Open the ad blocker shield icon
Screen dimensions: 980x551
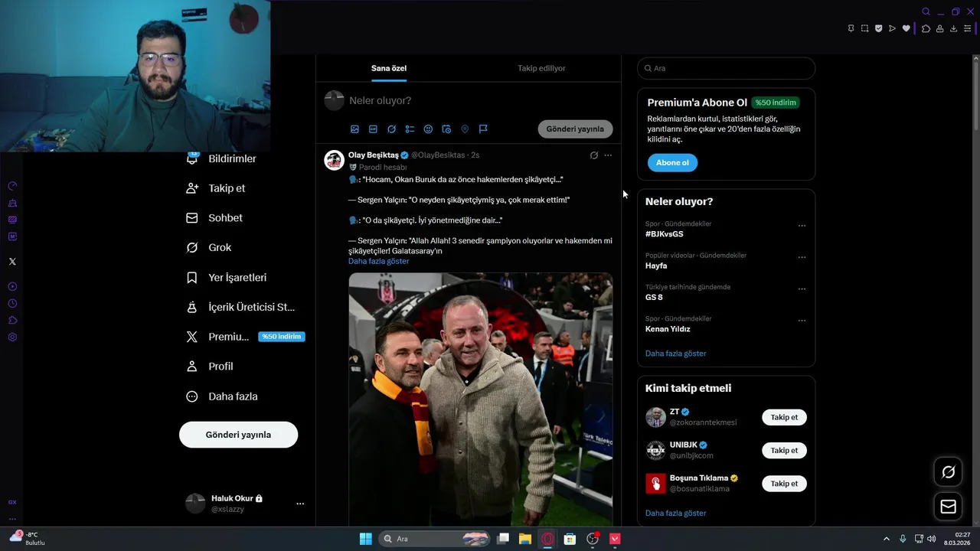click(x=878, y=28)
